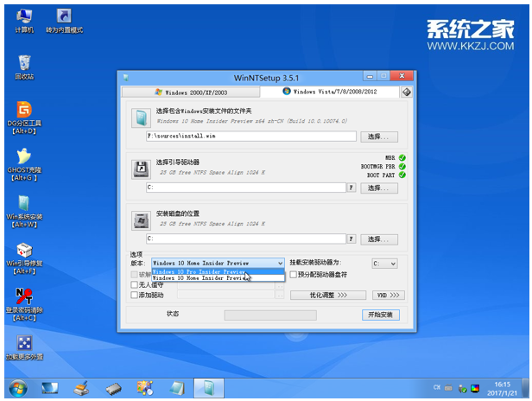Click the safely remove hardware tray icon

click(x=462, y=388)
